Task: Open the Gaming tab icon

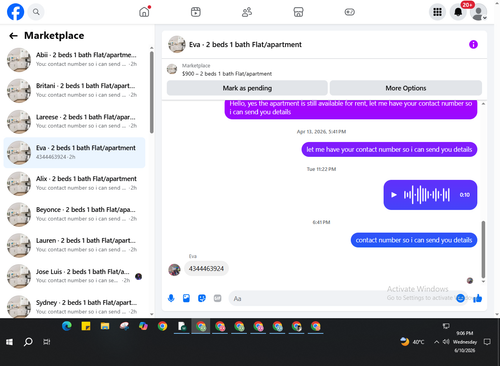Action: pos(349,12)
